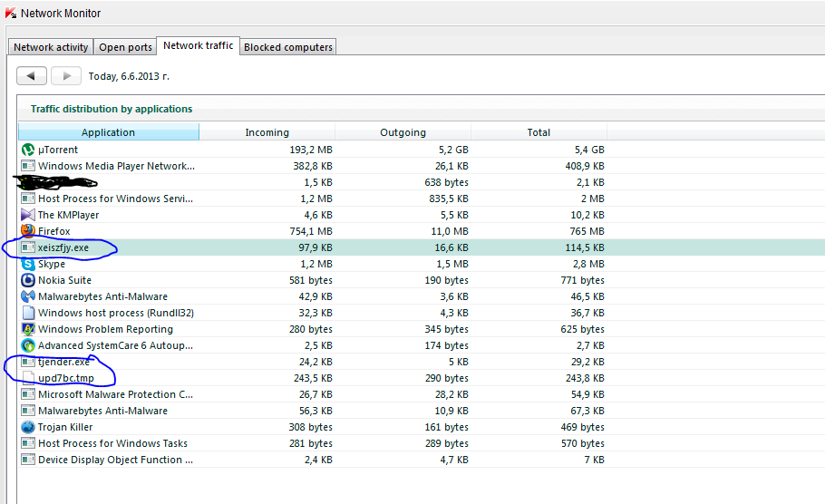This screenshot has width=825, height=504.
Task: Sort by the Incoming column header
Action: click(267, 132)
